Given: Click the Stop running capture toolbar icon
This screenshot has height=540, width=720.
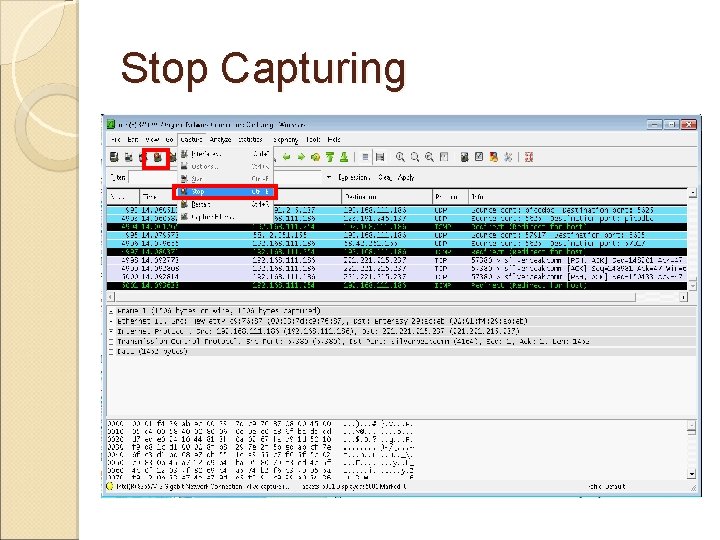Looking at the screenshot, I should (x=158, y=158).
